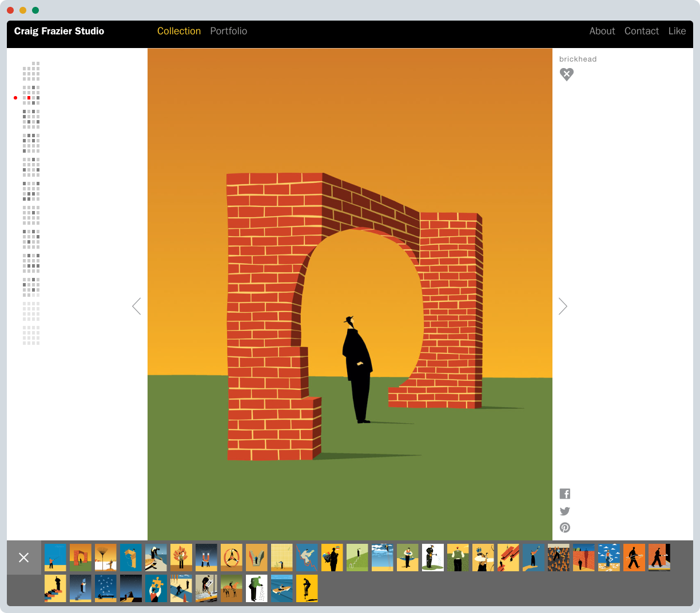Select the ladder into clouds thumbnail
Screen dimensions: 700x613
[x=383, y=558]
